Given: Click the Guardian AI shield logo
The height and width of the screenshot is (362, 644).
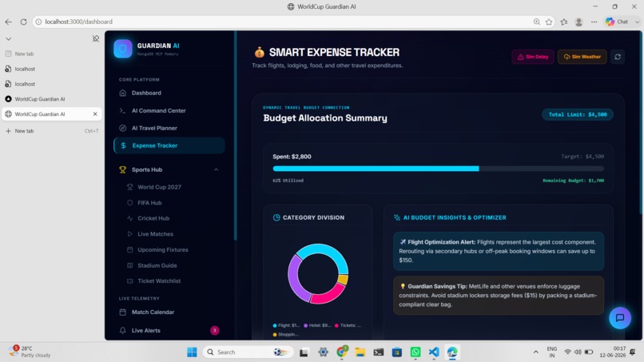Looking at the screenshot, I should click(122, 49).
